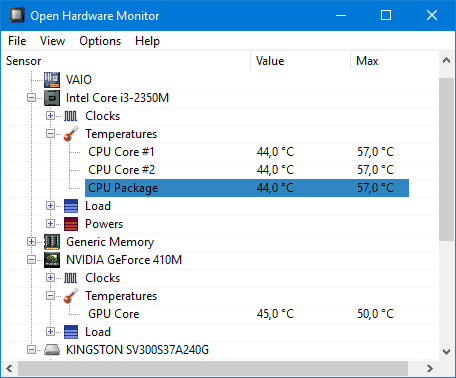Click the vertical scrollbar up arrow
This screenshot has height=378, width=456.
tap(447, 61)
